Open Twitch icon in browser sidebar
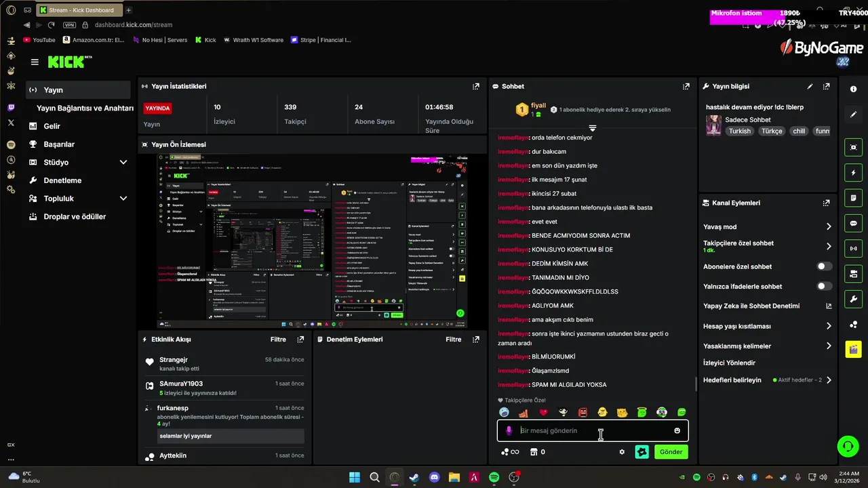 [x=11, y=108]
